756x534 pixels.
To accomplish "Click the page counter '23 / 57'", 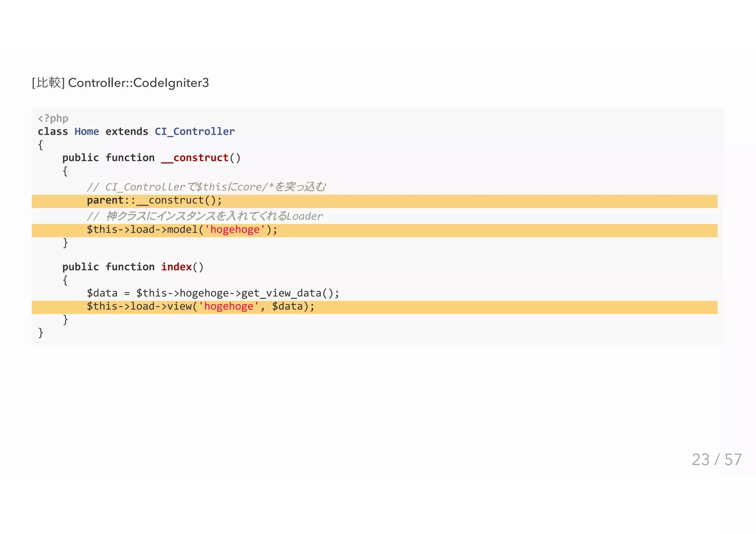I will (x=717, y=460).
